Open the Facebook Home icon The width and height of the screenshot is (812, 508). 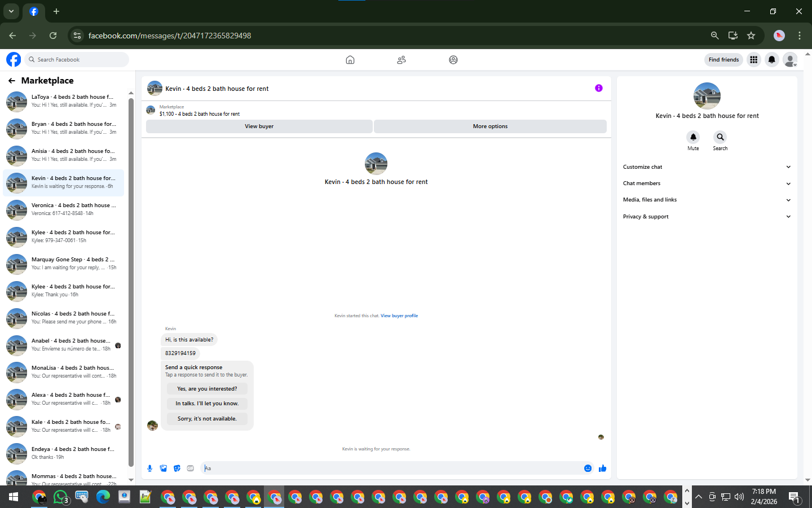click(x=350, y=60)
